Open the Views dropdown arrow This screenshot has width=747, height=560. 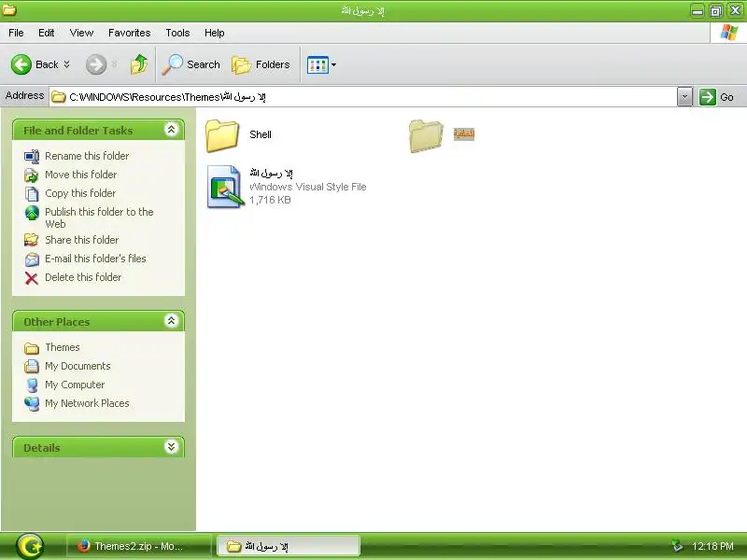333,64
